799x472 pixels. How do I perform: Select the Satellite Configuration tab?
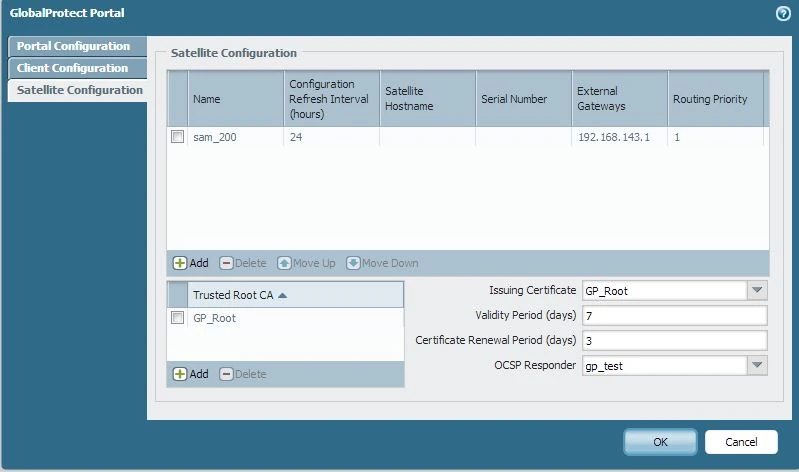point(77,90)
